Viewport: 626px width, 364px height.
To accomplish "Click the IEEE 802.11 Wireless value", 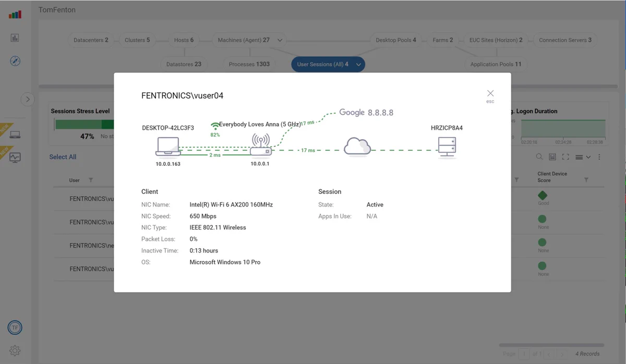I will pyautogui.click(x=218, y=227).
